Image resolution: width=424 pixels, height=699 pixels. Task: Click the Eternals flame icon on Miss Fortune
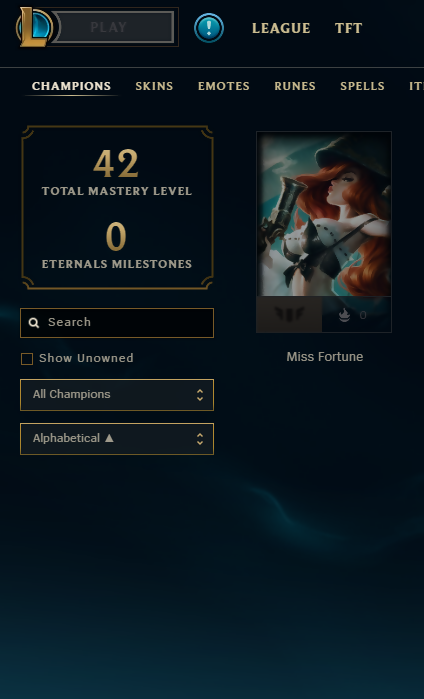344,315
